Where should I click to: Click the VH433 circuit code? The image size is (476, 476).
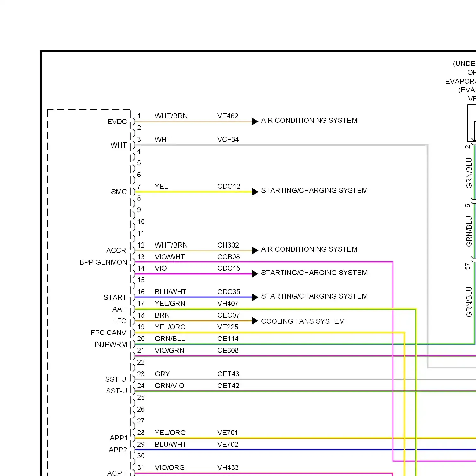pyautogui.click(x=228, y=468)
